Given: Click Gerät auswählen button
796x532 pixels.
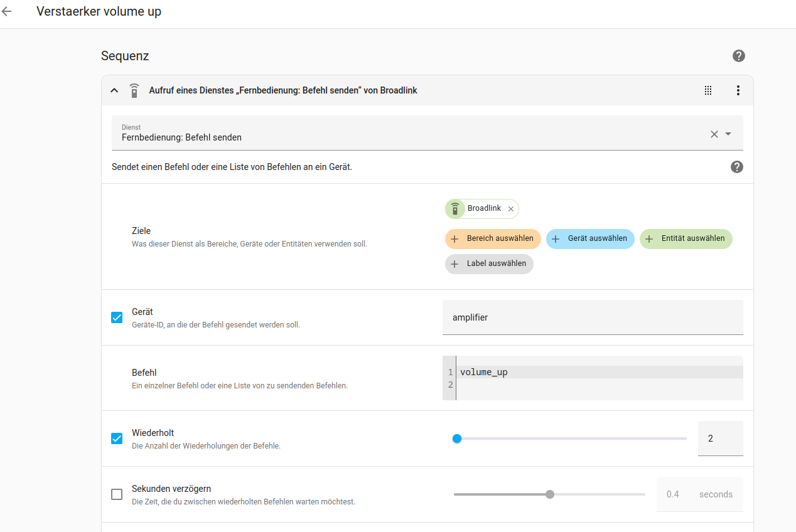Looking at the screenshot, I should click(590, 239).
